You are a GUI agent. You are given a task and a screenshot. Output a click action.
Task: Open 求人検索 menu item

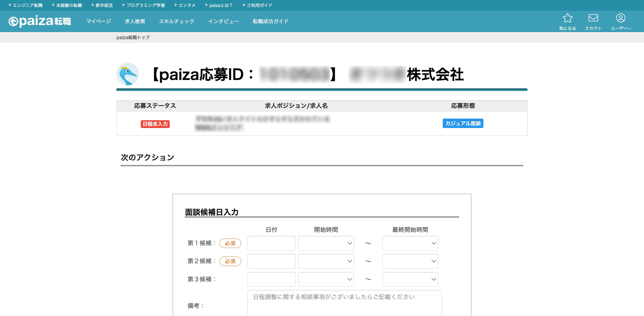[135, 21]
